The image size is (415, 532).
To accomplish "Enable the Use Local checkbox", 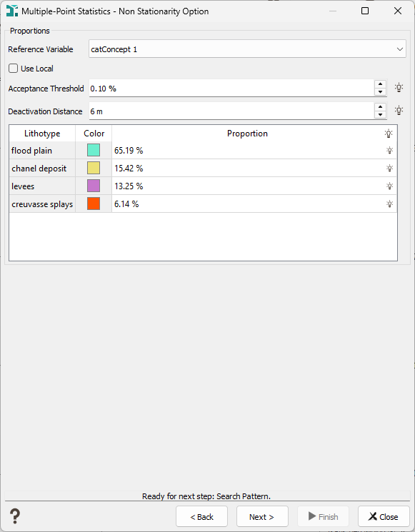I will point(14,69).
